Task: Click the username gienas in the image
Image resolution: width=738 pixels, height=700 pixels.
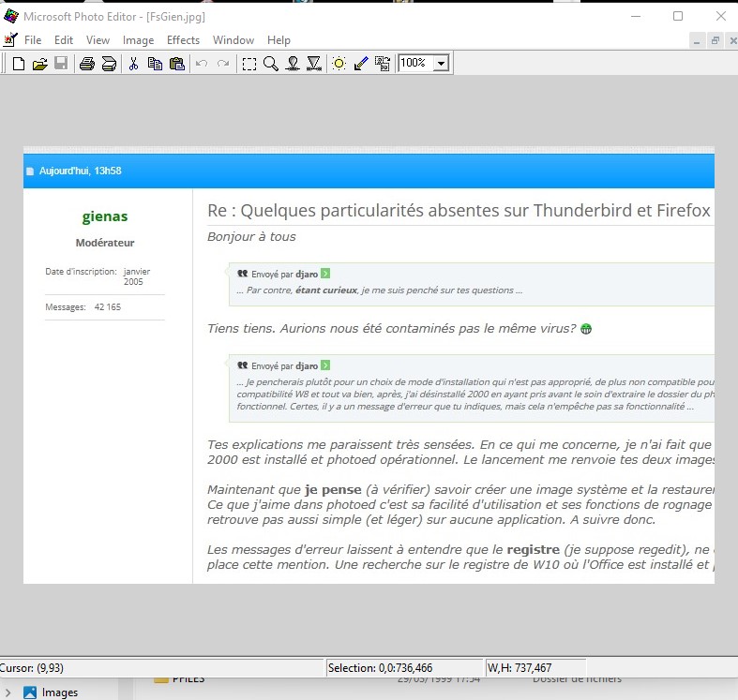Action: (105, 216)
